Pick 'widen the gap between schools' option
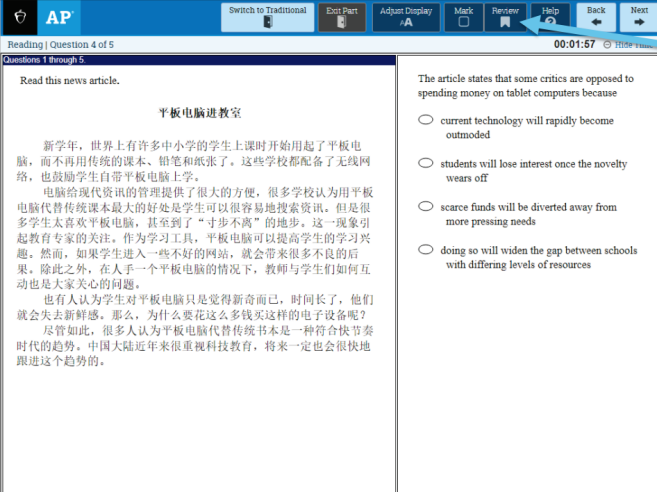The height and width of the screenshot is (492, 657). pyautogui.click(x=426, y=250)
